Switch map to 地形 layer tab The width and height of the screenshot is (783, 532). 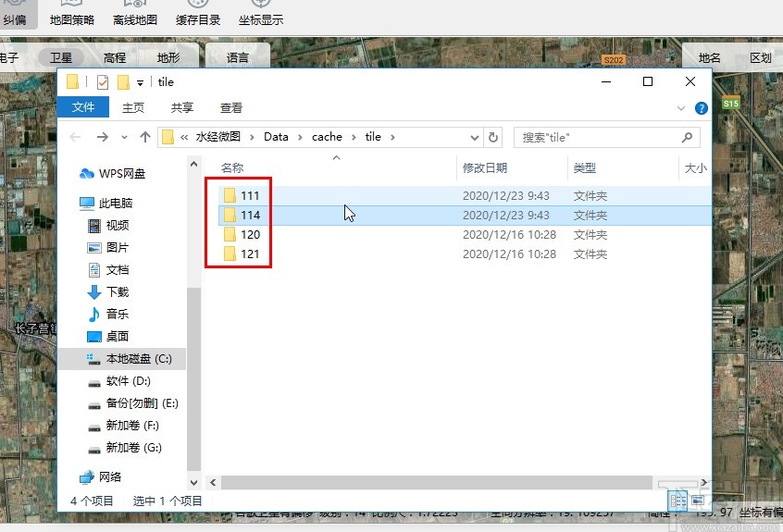coord(168,58)
